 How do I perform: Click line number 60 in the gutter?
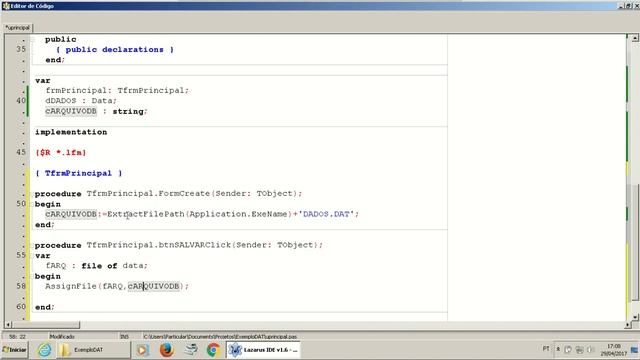(21, 307)
